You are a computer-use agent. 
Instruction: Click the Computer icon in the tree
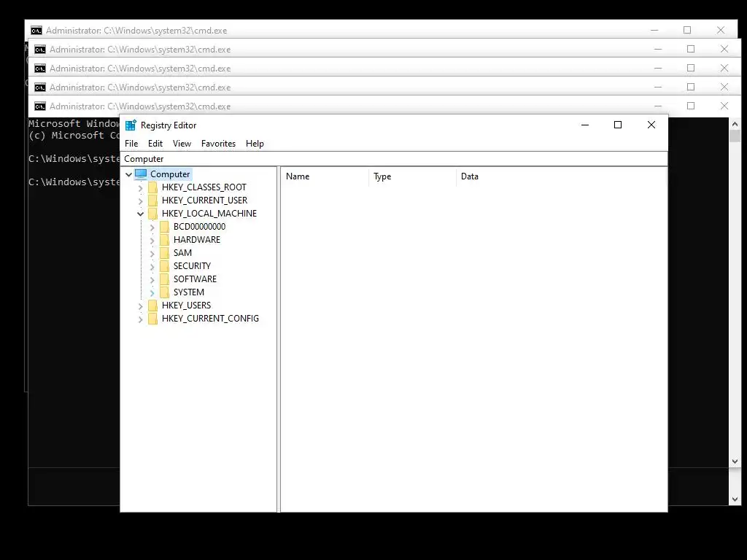pyautogui.click(x=141, y=174)
